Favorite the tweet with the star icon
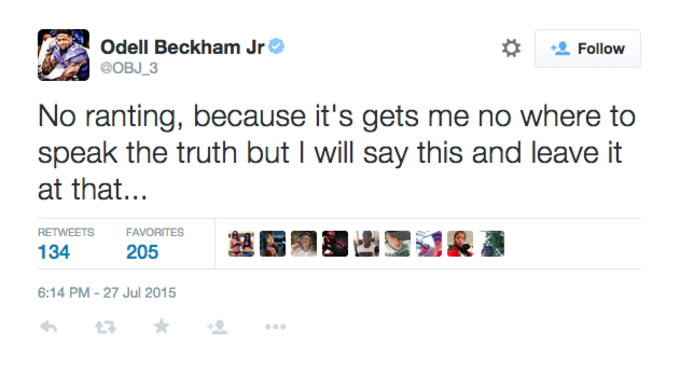The width and height of the screenshot is (680, 372). tap(161, 326)
